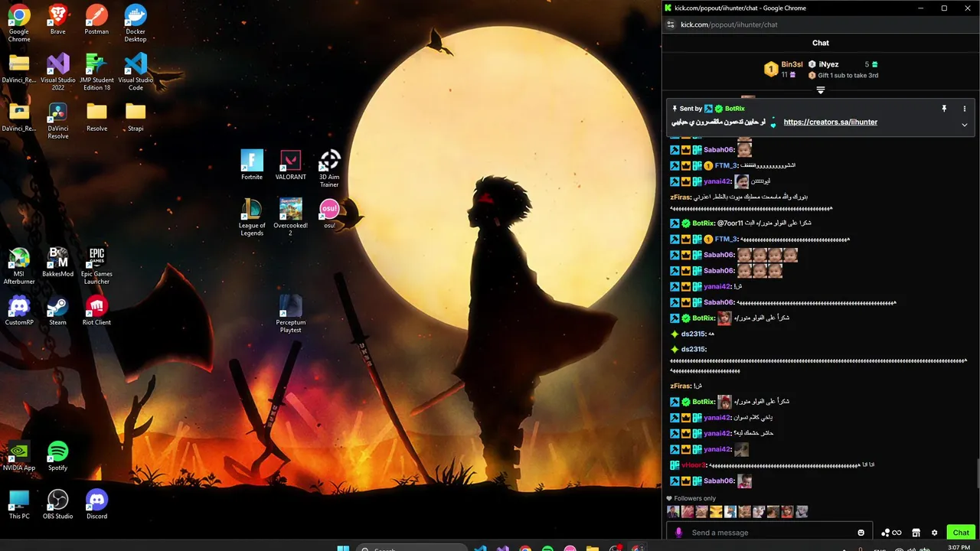Open the Kick shop icon
Screen dimensions: 980x551
[x=916, y=533]
